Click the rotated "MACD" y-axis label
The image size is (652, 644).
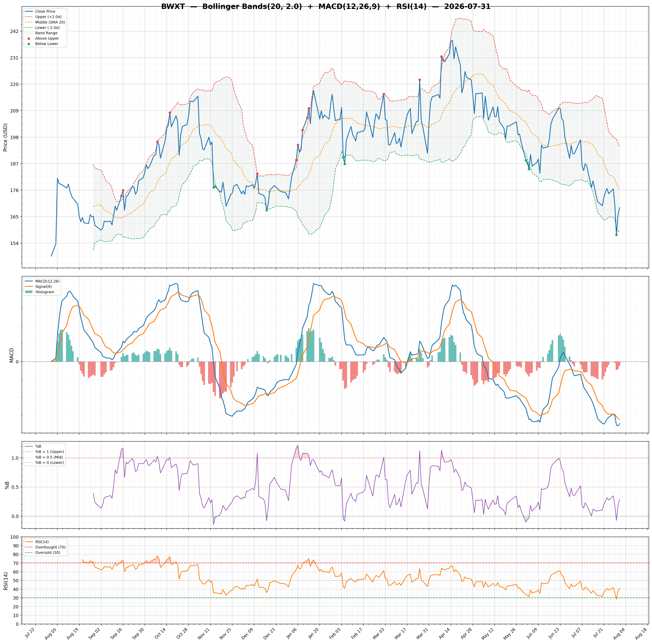(12, 355)
